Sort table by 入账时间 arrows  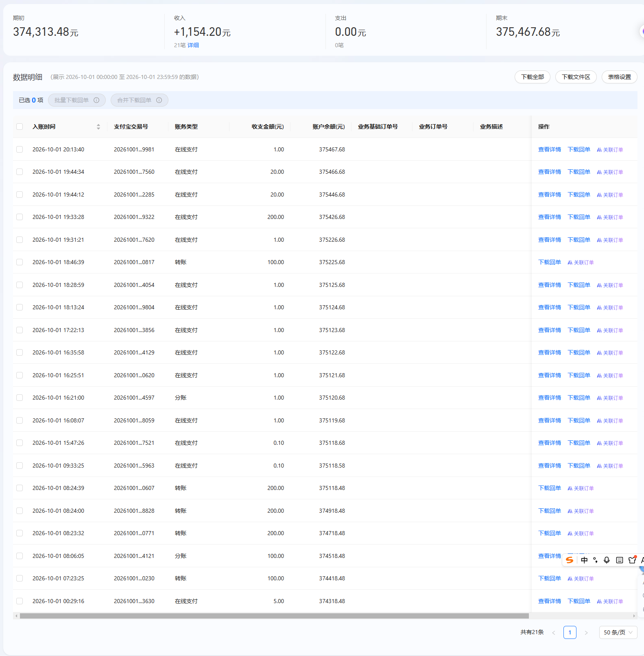(x=98, y=127)
